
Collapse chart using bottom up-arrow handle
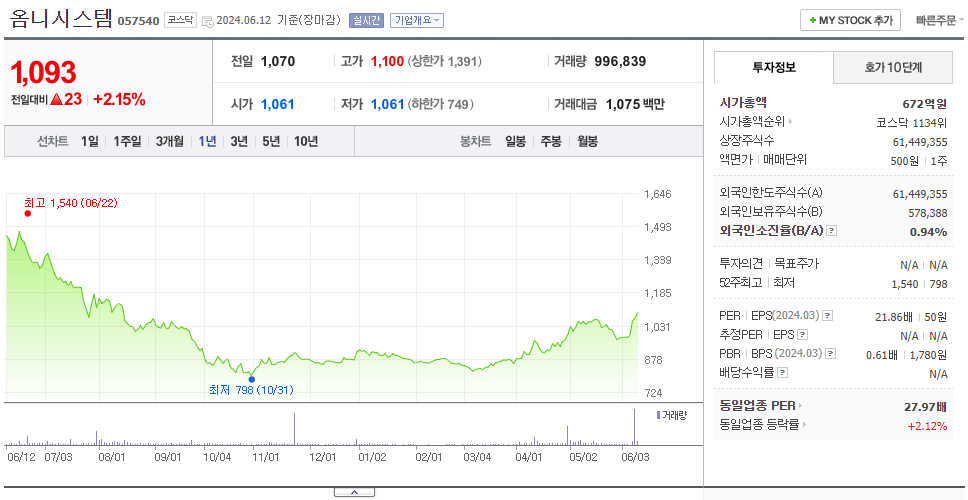point(354,492)
